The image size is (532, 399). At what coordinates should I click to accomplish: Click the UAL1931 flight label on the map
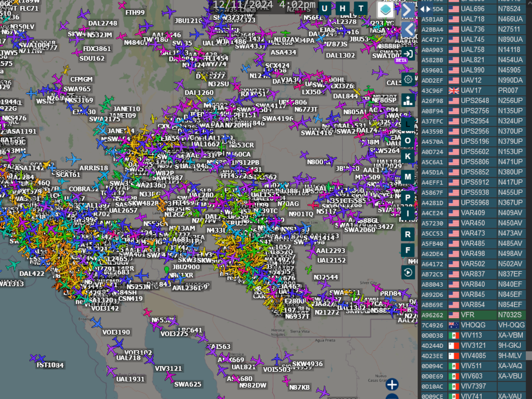coord(131,379)
